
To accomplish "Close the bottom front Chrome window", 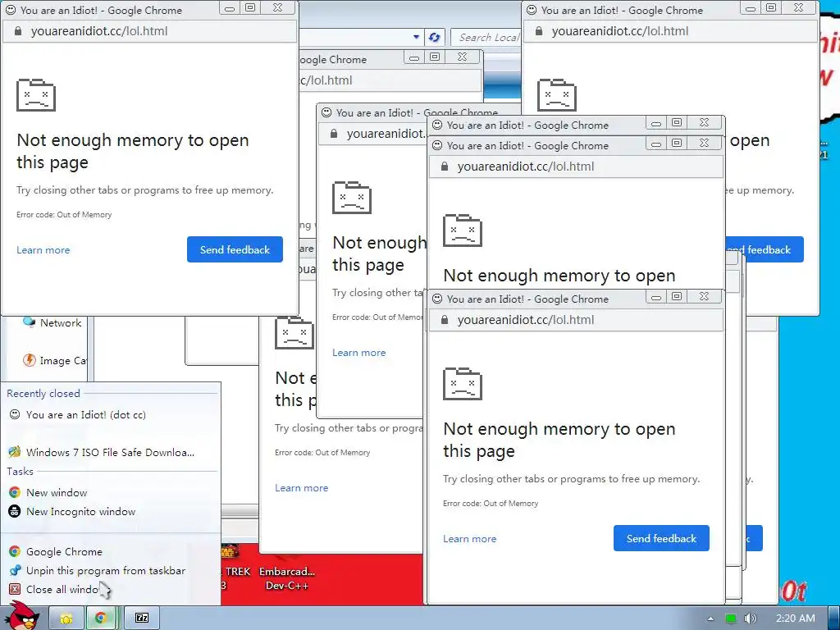I will click(x=705, y=296).
